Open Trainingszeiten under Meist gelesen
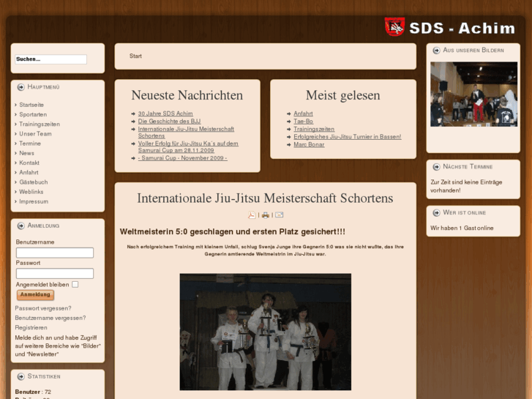Screen dimensions: 532x399 click(x=314, y=129)
